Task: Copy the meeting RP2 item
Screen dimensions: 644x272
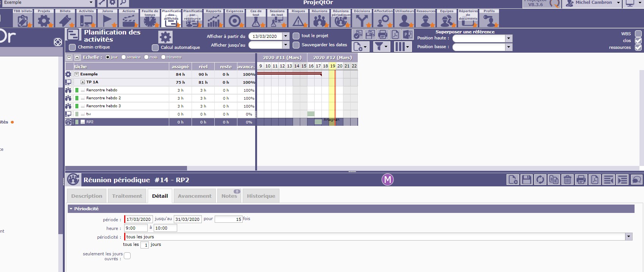Action: 554,180
